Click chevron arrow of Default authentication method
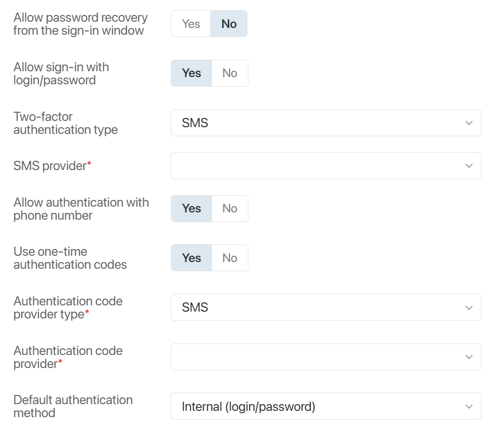 click(x=469, y=407)
